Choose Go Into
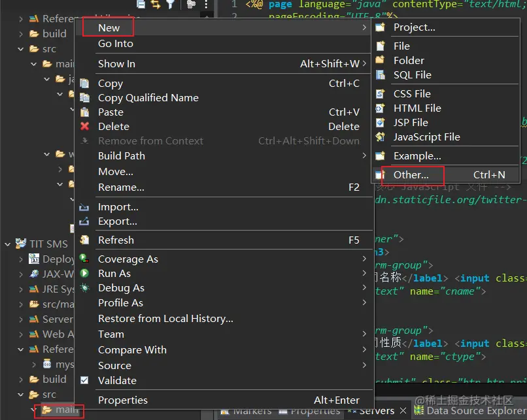 (x=224, y=44)
